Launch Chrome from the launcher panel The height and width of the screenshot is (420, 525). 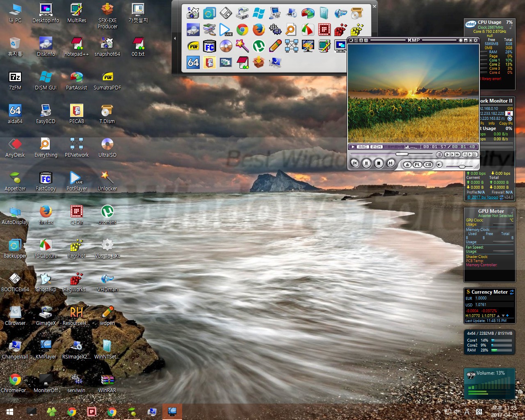click(242, 30)
